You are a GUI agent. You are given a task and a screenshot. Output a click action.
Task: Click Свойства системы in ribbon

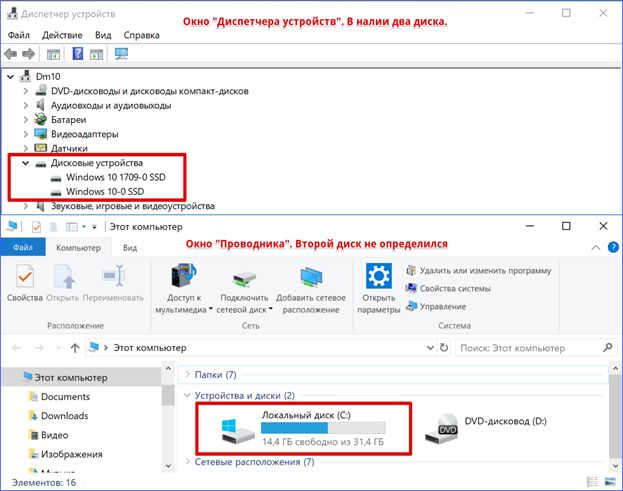click(x=448, y=288)
